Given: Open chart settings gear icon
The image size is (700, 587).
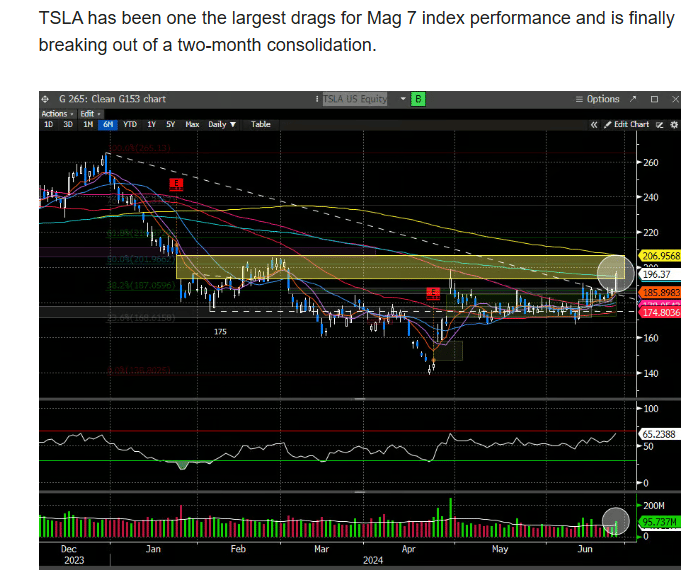Looking at the screenshot, I should pos(674,125).
